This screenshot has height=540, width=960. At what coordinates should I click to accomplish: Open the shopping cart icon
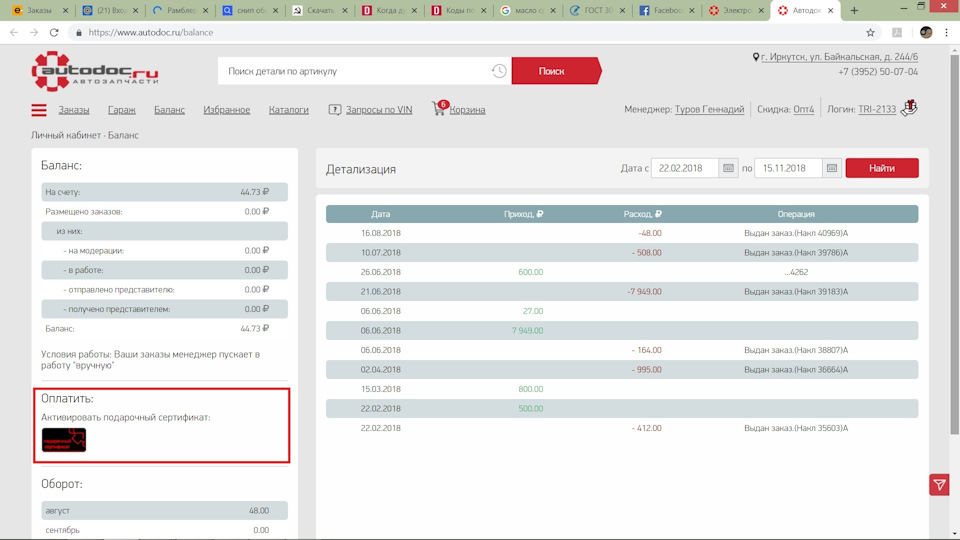pyautogui.click(x=438, y=109)
